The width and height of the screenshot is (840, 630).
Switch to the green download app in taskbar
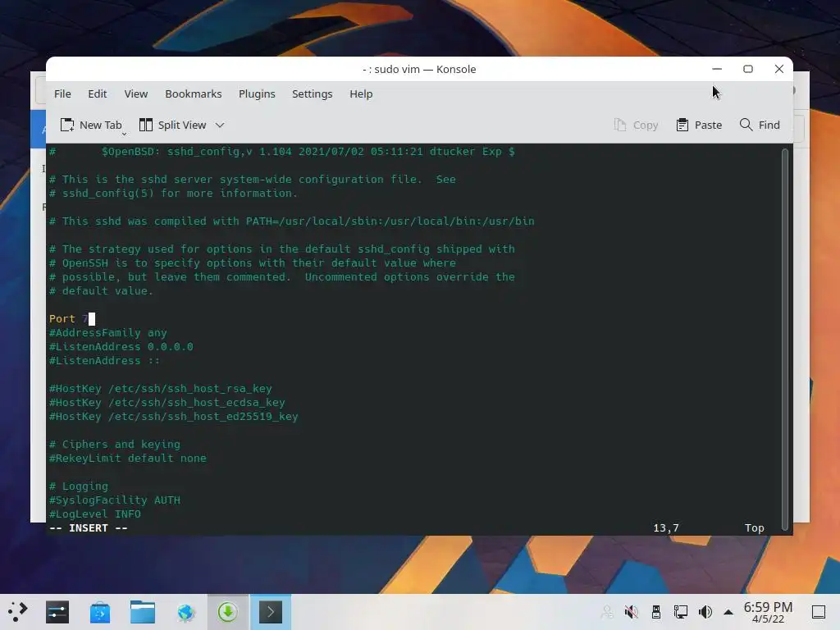228,612
